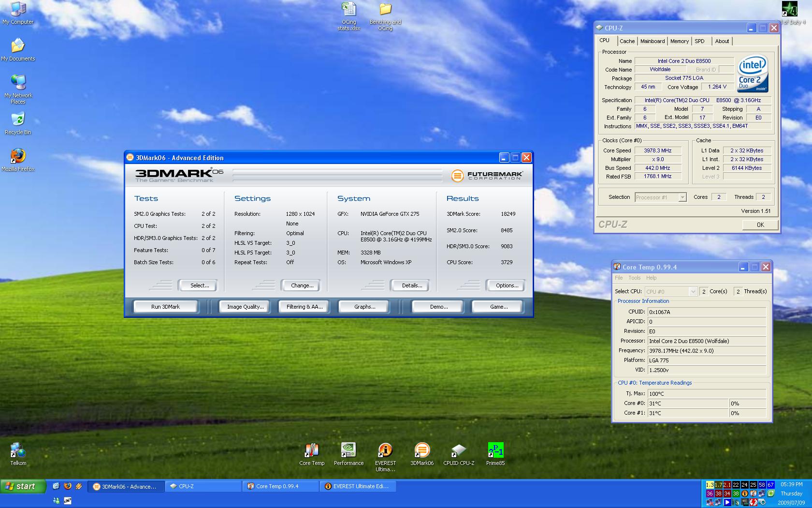812x508 pixels.
Task: Launch the Core Temp desktop shortcut
Action: point(312,454)
